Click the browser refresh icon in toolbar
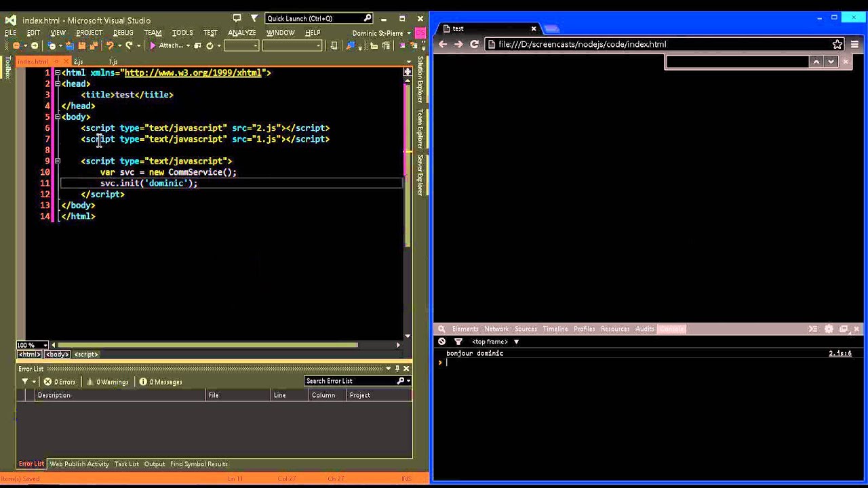This screenshot has width=868, height=488. tap(210, 45)
